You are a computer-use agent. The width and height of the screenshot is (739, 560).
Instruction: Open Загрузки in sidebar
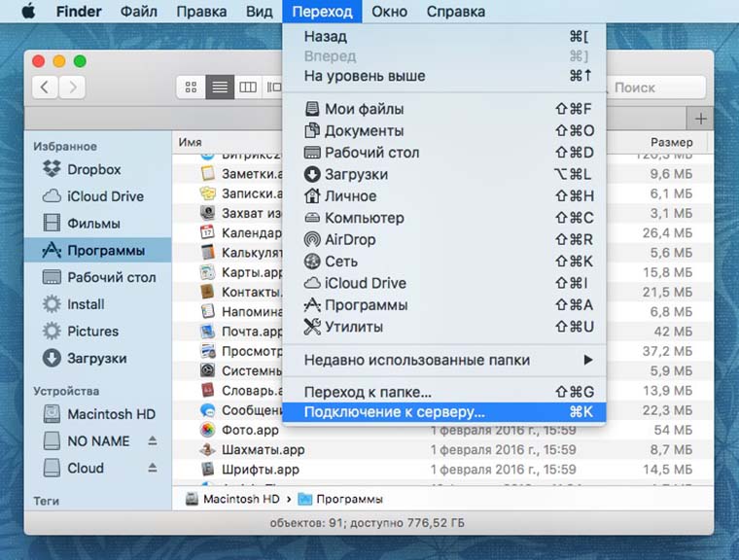coord(98,358)
